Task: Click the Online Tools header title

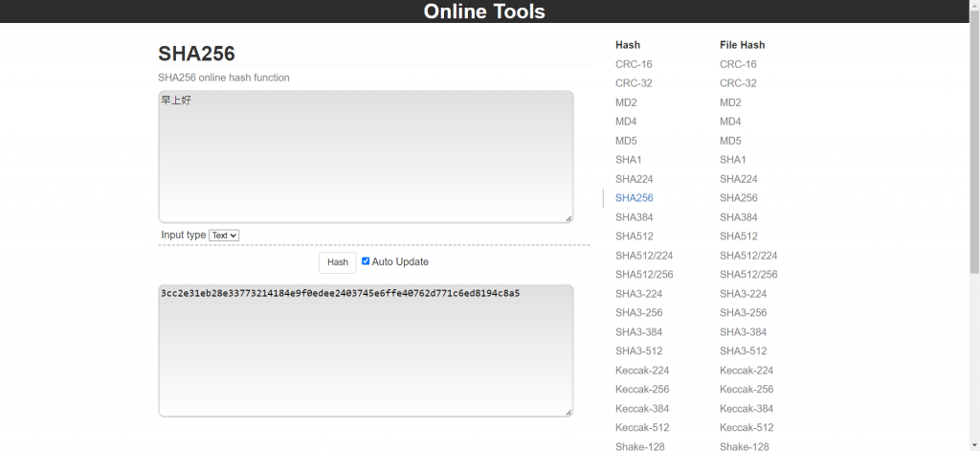Action: coord(484,11)
